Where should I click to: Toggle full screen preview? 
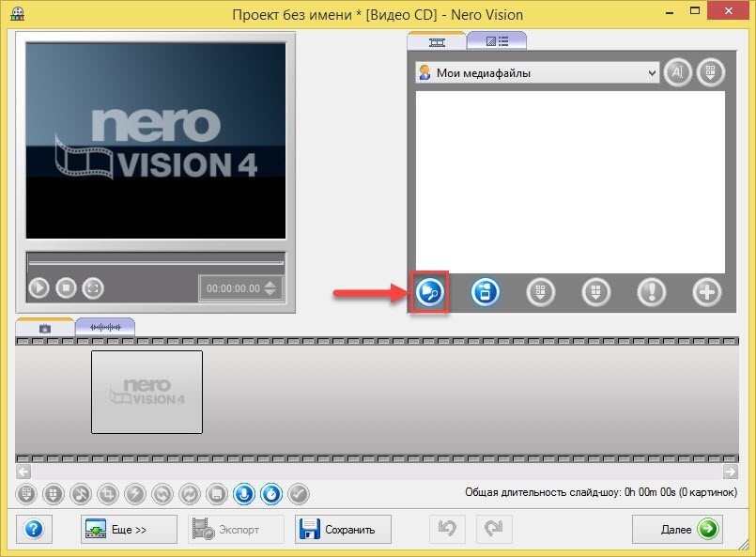[93, 288]
